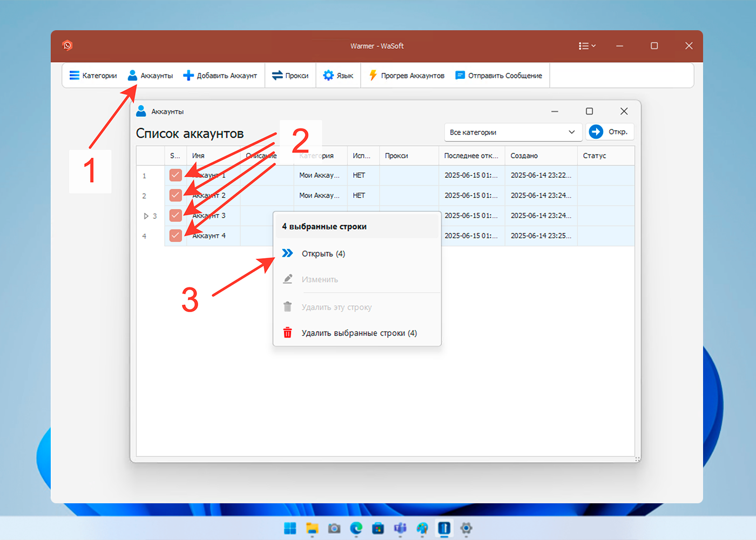Viewport: 756px width, 540px height.
Task: Open Язык language settings gear
Action: (328, 76)
